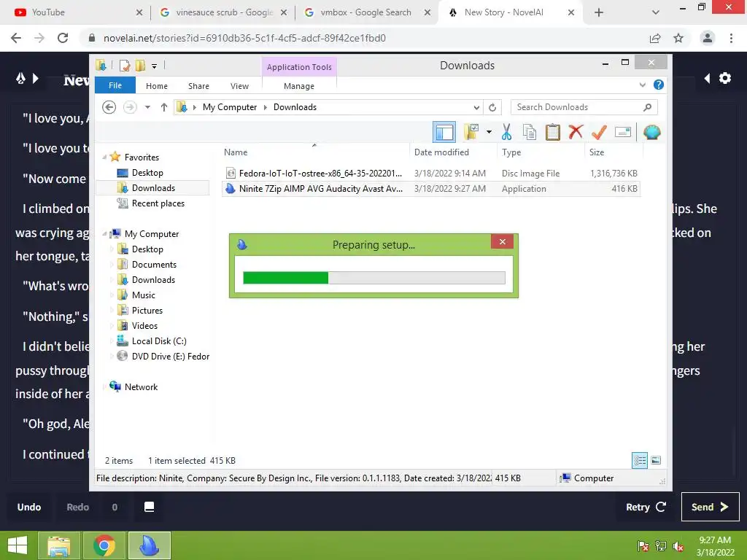Open the Windows Start button
This screenshot has height=560, width=747.
click(18, 545)
